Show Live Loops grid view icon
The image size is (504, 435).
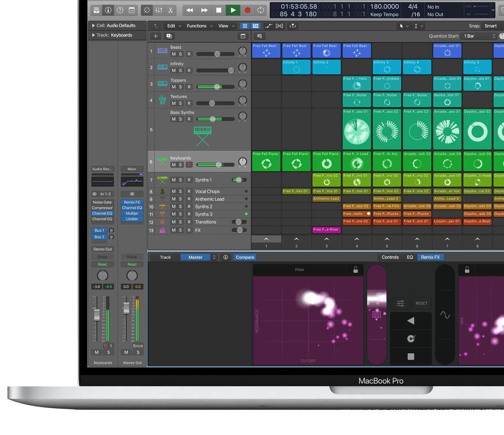245,26
